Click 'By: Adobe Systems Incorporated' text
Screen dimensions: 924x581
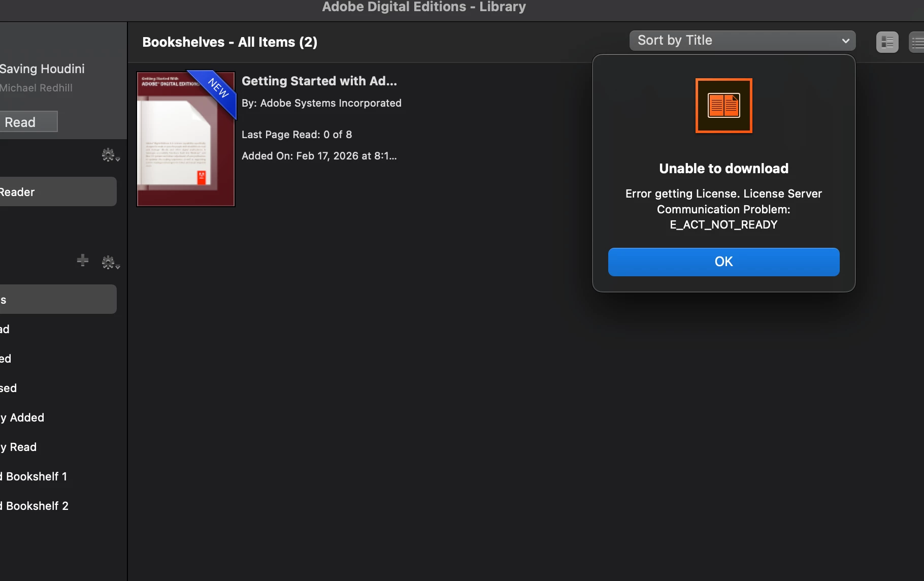[x=321, y=103]
